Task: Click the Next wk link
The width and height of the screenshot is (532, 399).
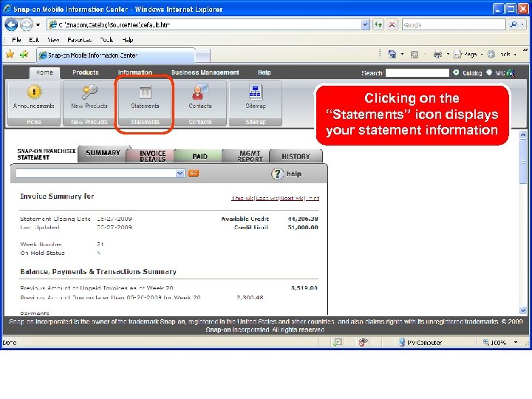Action: (291, 198)
